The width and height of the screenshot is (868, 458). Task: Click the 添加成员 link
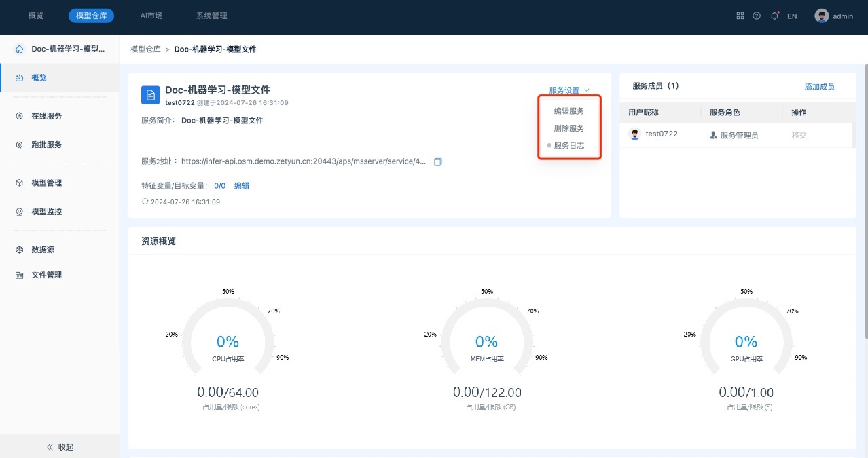[x=819, y=86]
